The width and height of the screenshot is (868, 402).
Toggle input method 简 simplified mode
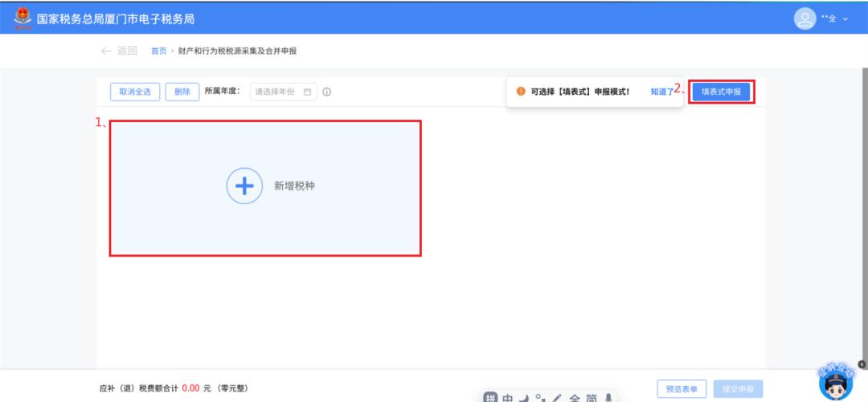592,397
